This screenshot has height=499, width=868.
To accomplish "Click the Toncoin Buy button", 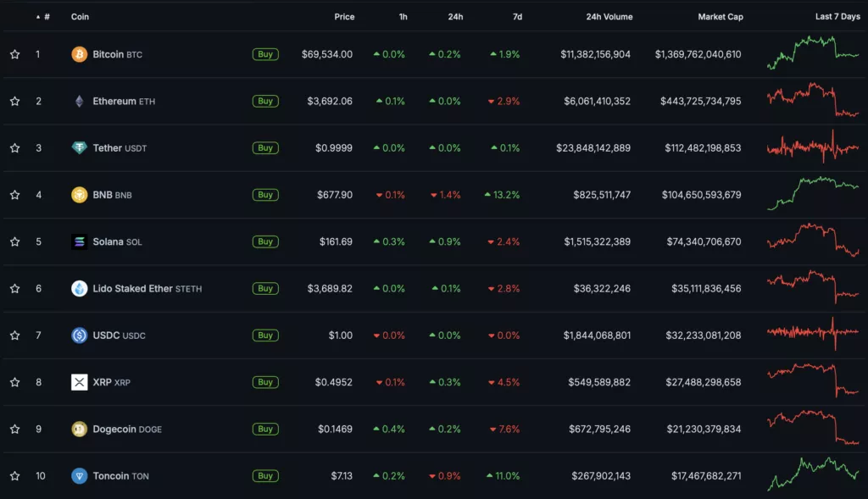I will pyautogui.click(x=265, y=476).
